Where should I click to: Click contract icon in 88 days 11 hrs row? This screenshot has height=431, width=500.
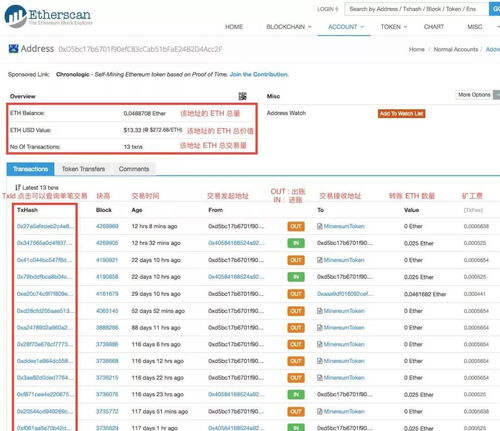[x=320, y=327]
